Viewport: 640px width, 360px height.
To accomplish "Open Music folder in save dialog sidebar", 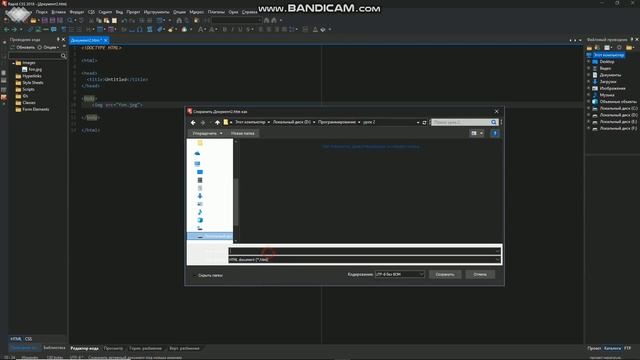I will pos(200,212).
